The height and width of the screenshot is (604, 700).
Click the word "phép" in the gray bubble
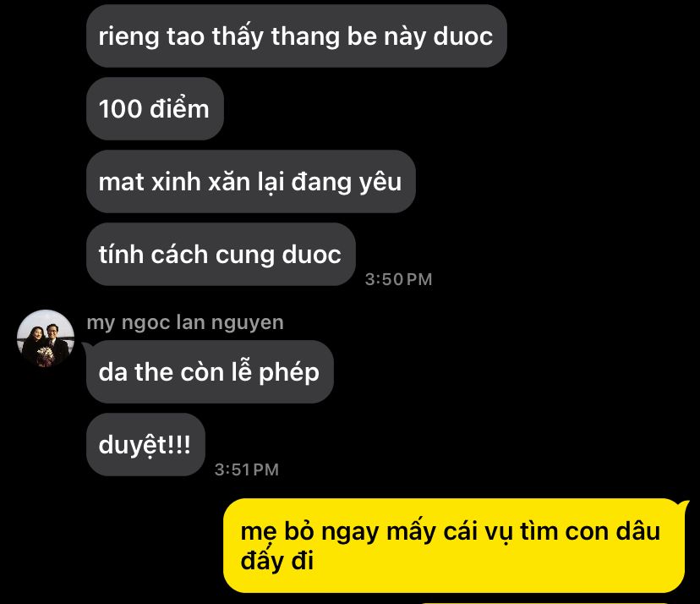click(289, 372)
